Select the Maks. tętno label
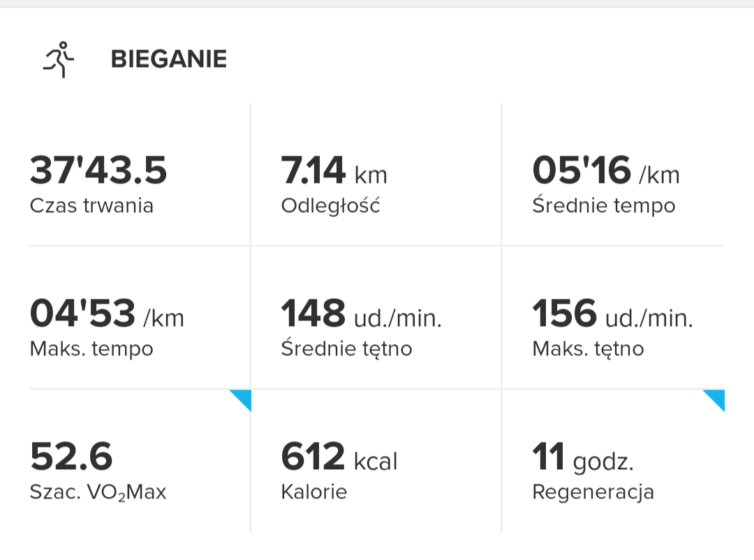The height and width of the screenshot is (560, 754). click(x=588, y=348)
